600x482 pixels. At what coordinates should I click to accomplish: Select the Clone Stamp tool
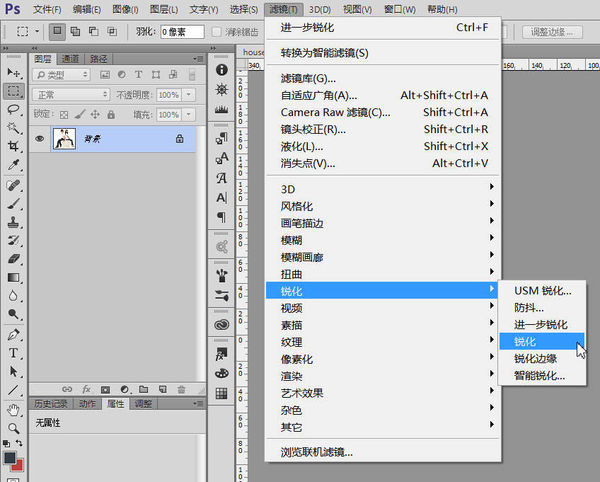pyautogui.click(x=13, y=222)
